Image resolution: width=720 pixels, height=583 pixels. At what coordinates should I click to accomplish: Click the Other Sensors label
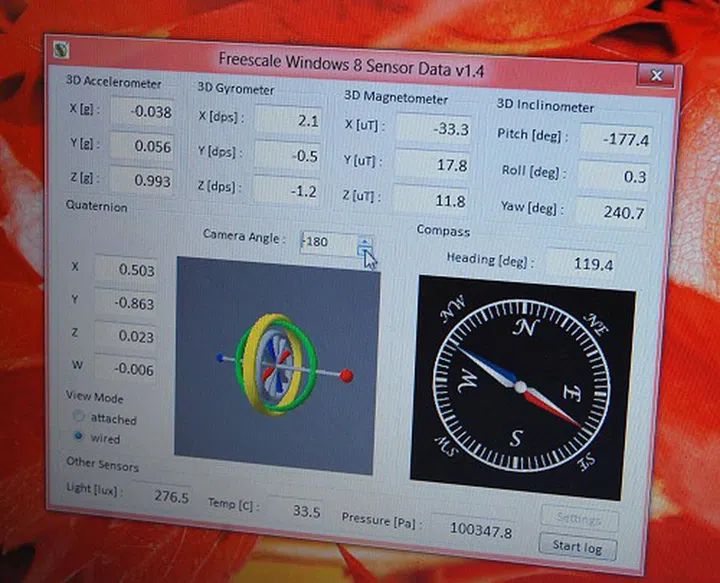(x=102, y=464)
